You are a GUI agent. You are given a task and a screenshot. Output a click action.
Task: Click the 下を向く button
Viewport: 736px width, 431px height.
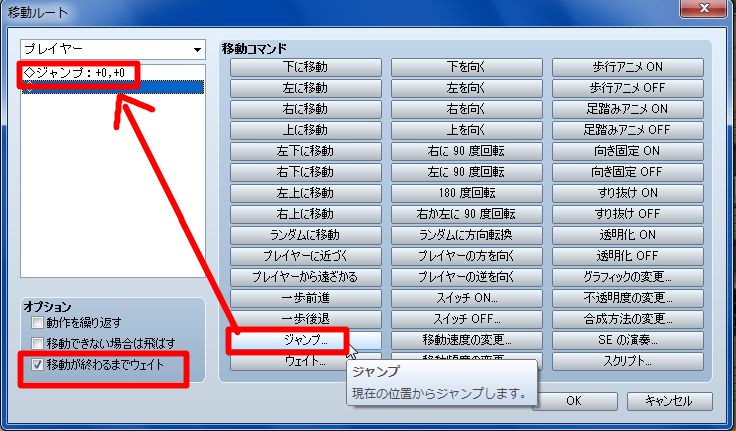coord(467,67)
